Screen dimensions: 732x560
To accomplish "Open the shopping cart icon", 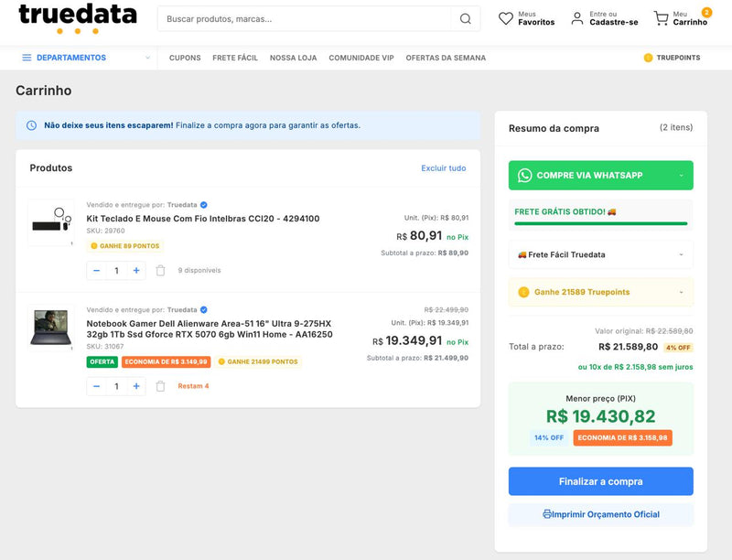I will click(661, 18).
